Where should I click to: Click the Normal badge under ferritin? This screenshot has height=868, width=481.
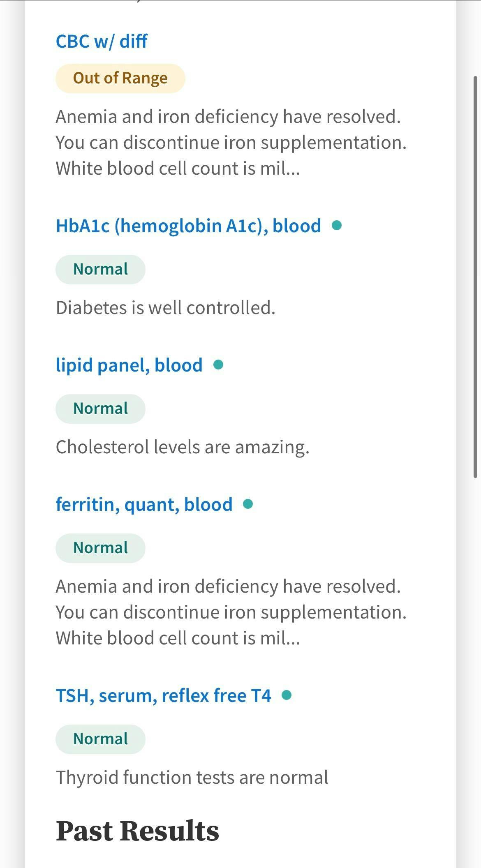point(100,548)
